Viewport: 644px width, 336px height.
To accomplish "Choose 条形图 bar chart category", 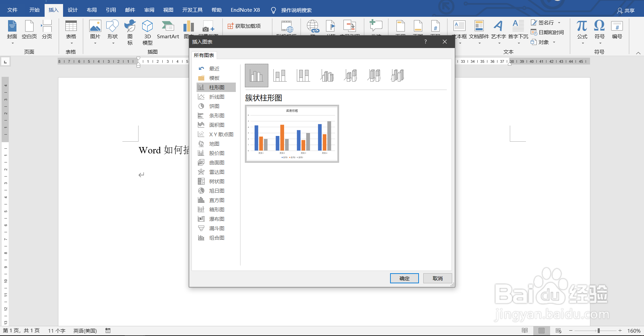I will (x=216, y=115).
